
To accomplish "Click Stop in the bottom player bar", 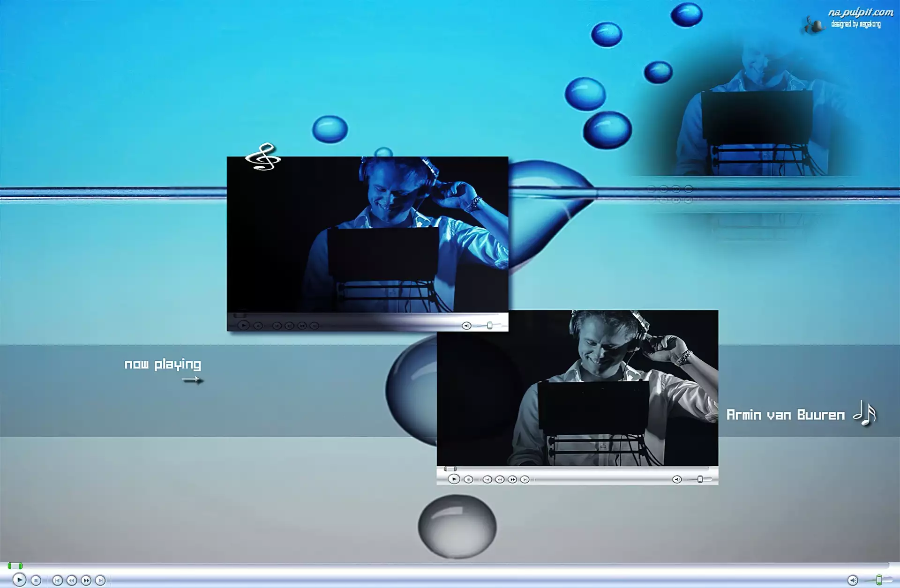I will click(36, 580).
